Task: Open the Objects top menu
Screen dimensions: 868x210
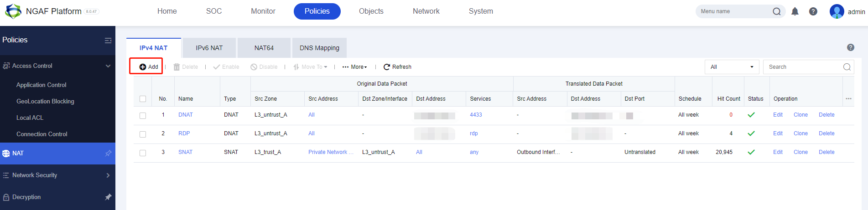Action: click(x=371, y=11)
